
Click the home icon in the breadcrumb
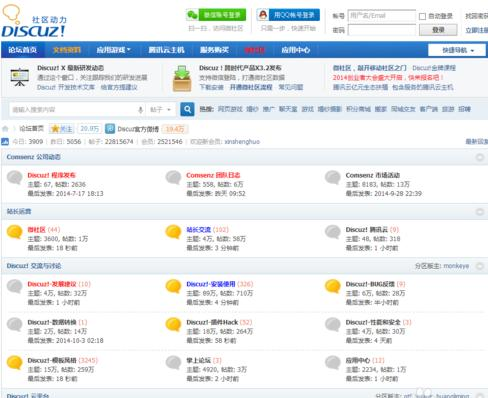5,129
